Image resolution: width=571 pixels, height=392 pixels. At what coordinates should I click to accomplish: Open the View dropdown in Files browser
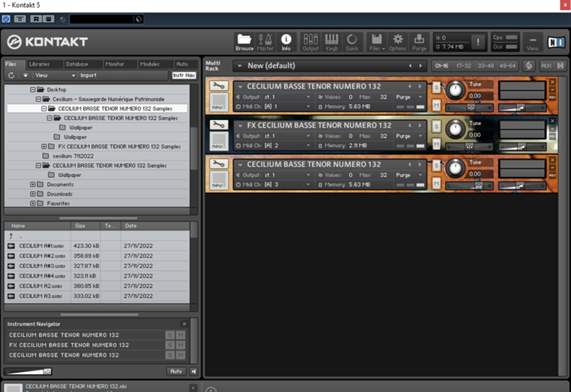click(x=55, y=76)
